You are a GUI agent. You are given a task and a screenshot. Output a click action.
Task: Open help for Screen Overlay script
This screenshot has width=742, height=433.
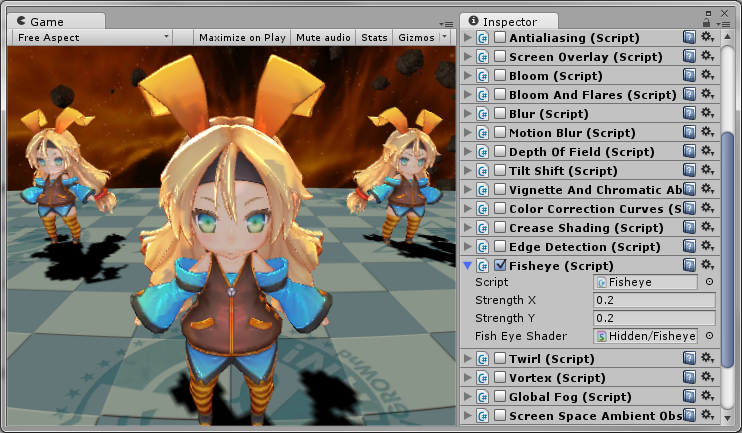[689, 56]
